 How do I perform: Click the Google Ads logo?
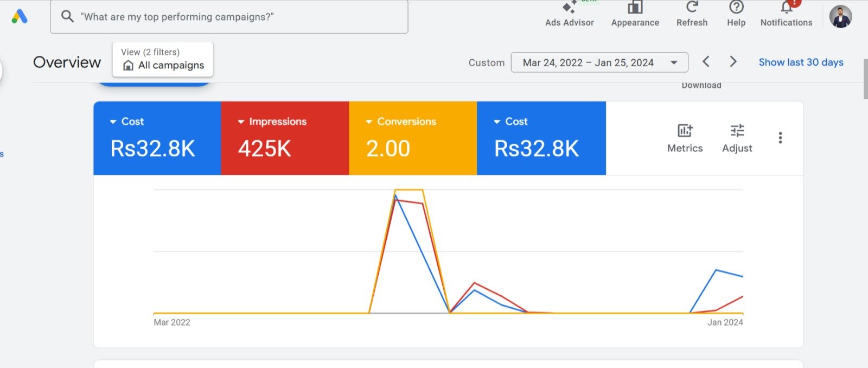pyautogui.click(x=20, y=16)
